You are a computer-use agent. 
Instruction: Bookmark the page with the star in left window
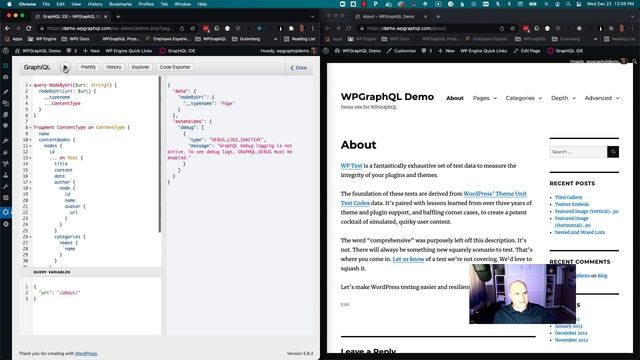[193, 29]
